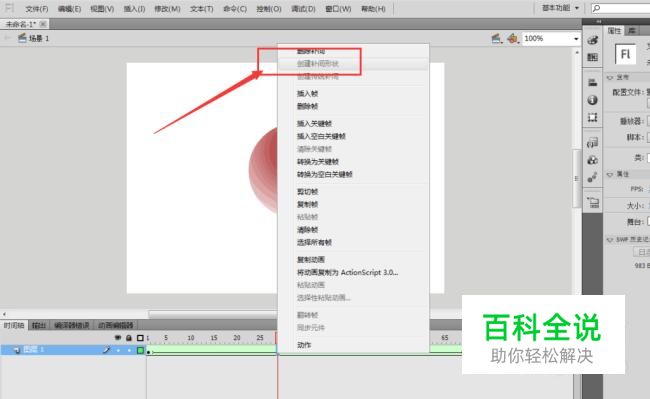Open the motion presets panel icon
Image resolution: width=650 pixels, height=399 pixels.
592,177
